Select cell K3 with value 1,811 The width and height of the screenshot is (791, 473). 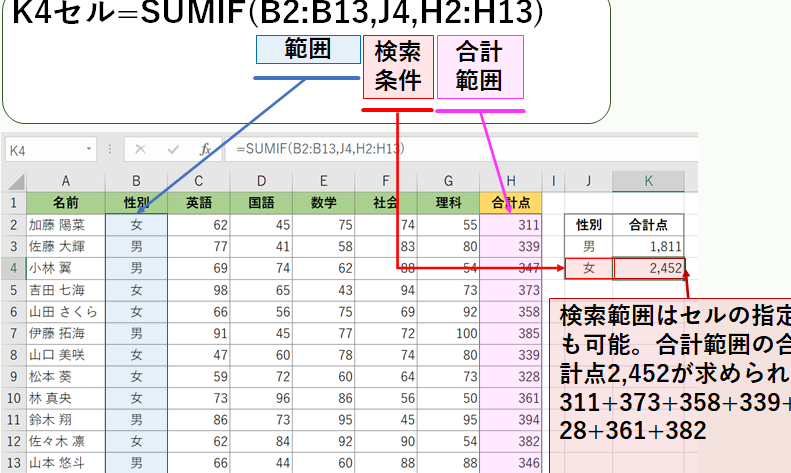click(x=649, y=245)
